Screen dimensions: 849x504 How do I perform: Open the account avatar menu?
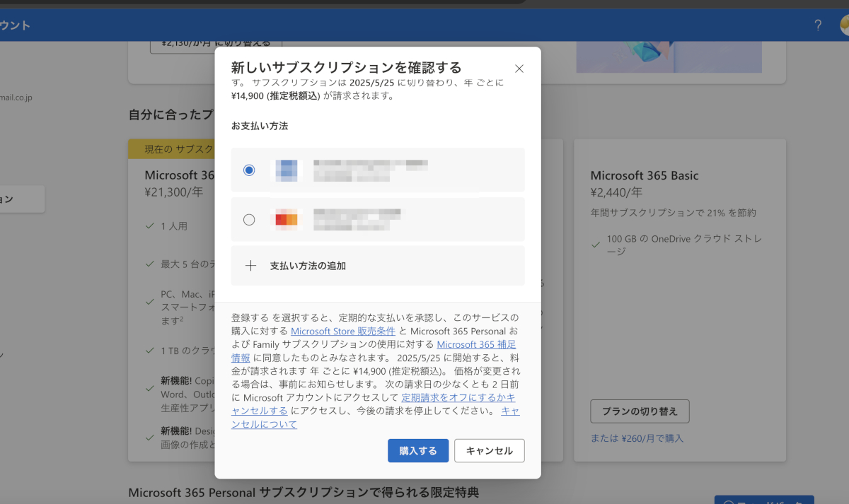pyautogui.click(x=843, y=25)
